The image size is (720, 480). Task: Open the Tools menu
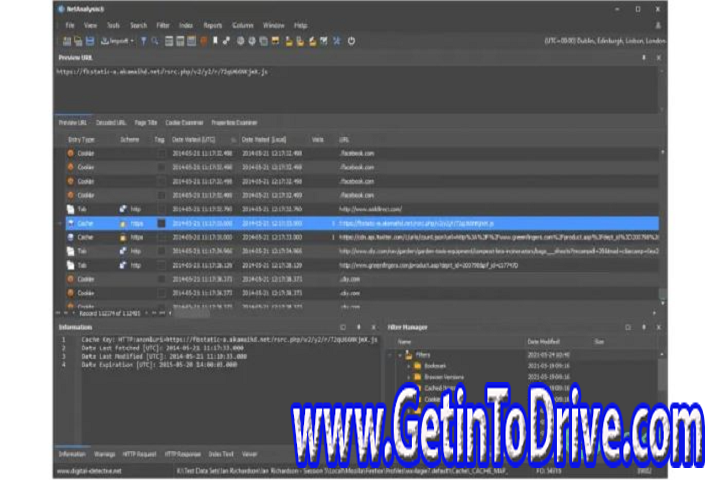[113, 26]
